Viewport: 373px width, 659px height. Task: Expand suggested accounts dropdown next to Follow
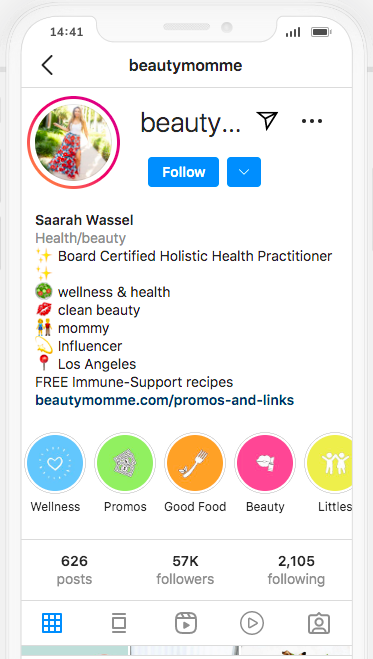pyautogui.click(x=244, y=172)
